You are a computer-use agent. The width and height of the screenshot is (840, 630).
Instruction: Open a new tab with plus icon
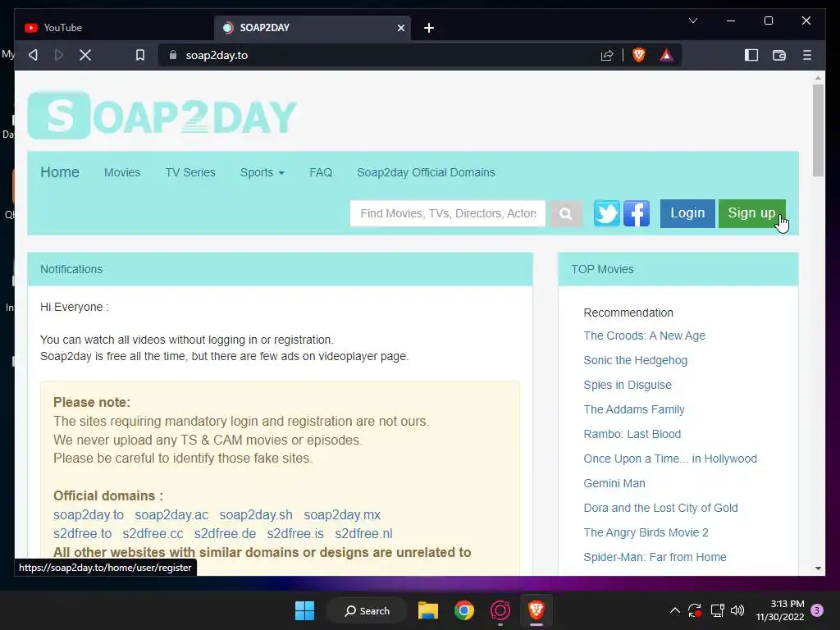click(x=428, y=28)
